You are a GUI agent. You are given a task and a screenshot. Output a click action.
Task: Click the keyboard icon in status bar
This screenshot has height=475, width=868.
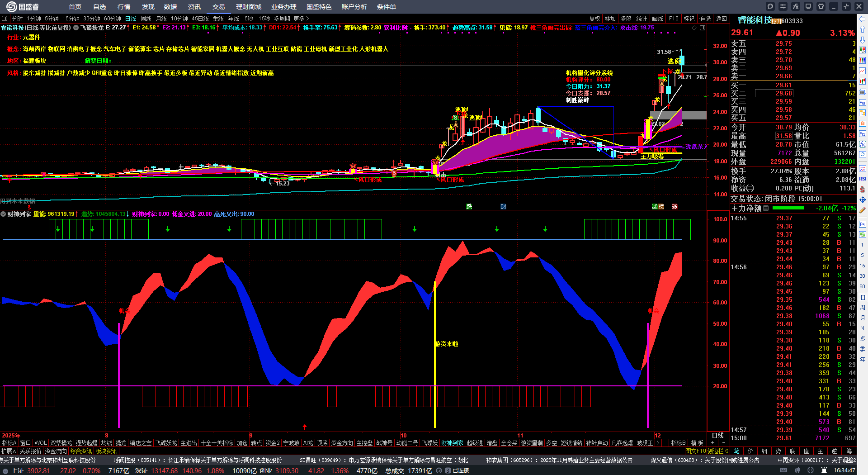[x=783, y=470]
